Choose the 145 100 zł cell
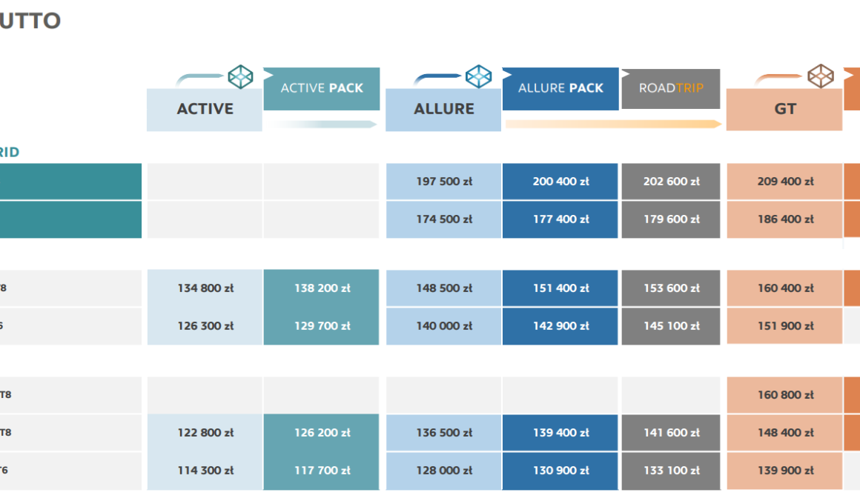This screenshot has height=504, width=860. (671, 326)
